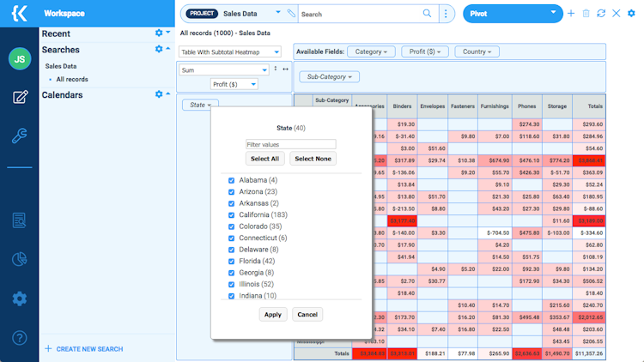Click the Filter values input field
Viewport: 644px width, 362px height.
(x=290, y=144)
